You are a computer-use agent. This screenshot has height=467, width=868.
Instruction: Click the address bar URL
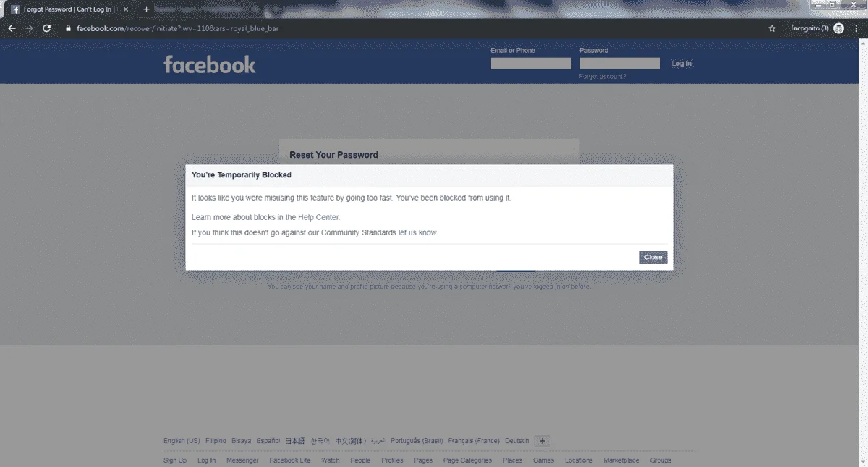(178, 28)
